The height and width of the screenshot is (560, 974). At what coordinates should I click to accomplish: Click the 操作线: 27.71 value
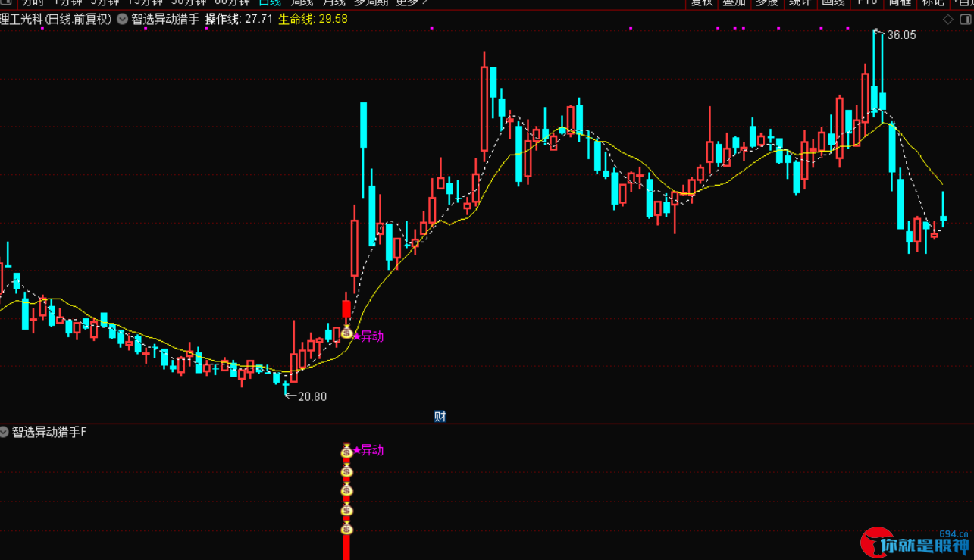[x=239, y=20]
